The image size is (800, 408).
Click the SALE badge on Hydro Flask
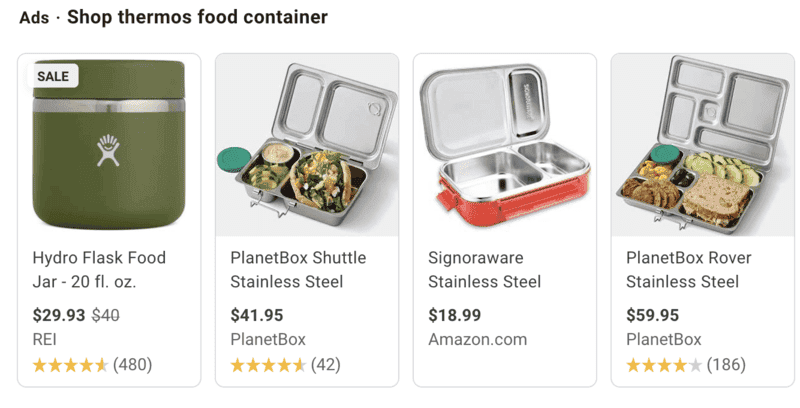(53, 76)
